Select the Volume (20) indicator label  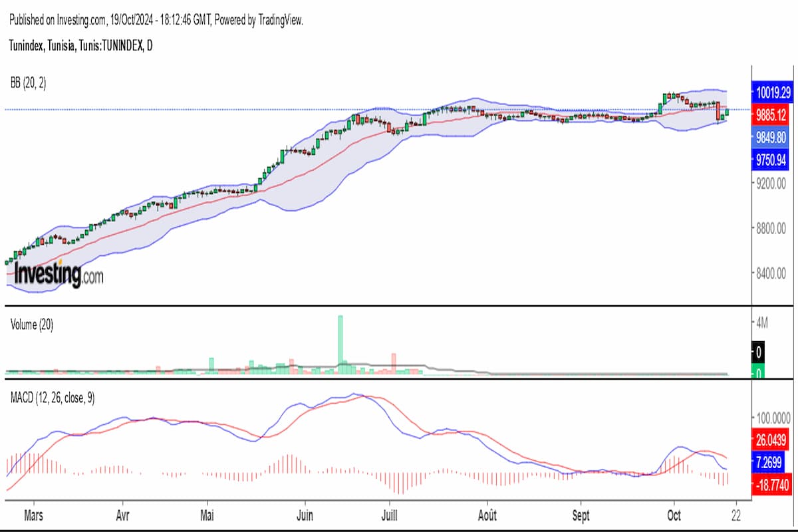pyautogui.click(x=32, y=325)
